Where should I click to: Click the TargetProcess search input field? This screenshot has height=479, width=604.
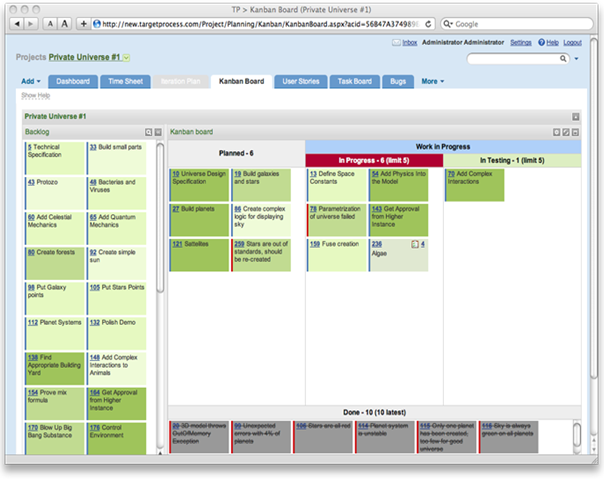(513, 59)
